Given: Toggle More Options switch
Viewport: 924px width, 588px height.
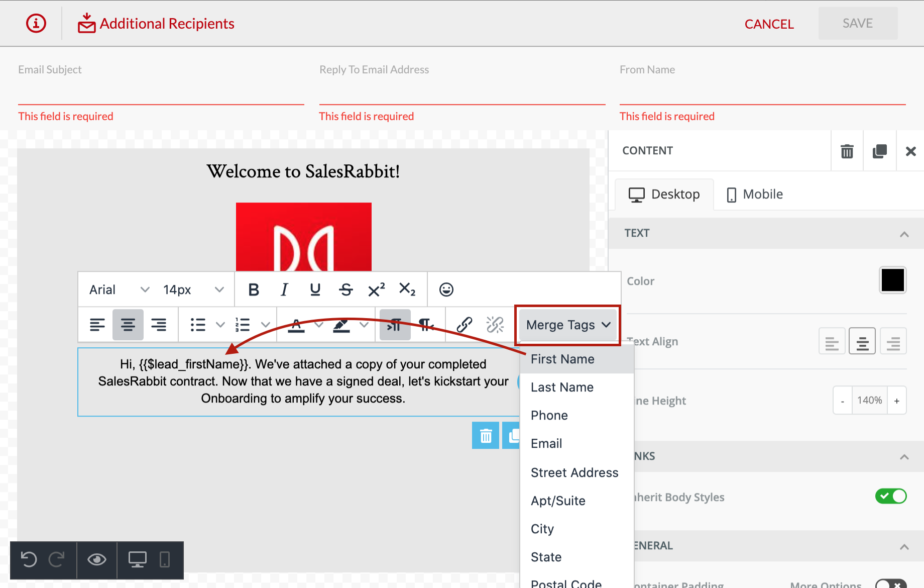Looking at the screenshot, I should [891, 584].
